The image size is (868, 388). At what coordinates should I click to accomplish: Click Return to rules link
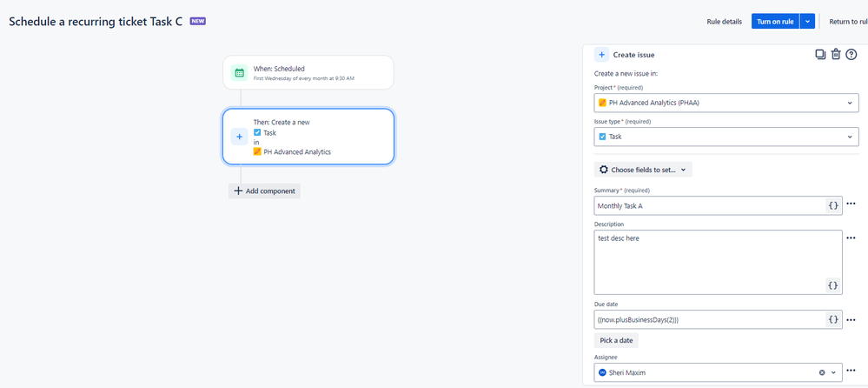[x=848, y=22]
